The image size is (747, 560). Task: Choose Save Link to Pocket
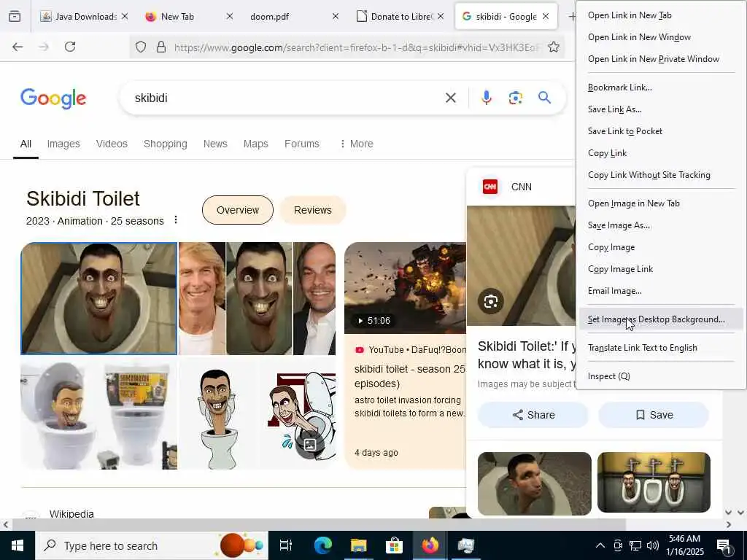pos(660,131)
